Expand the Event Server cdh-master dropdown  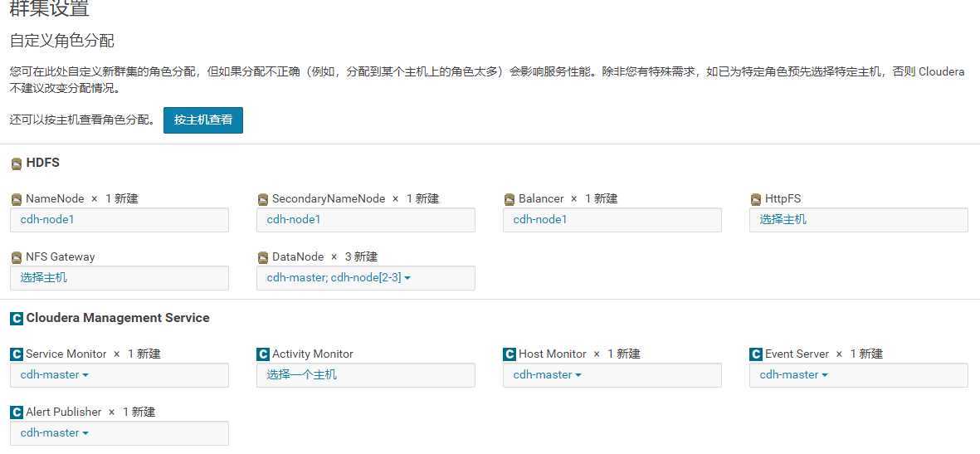click(859, 375)
